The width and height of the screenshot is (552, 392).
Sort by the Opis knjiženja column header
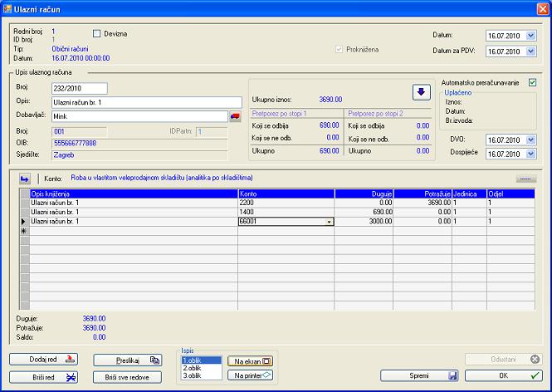pos(134,194)
